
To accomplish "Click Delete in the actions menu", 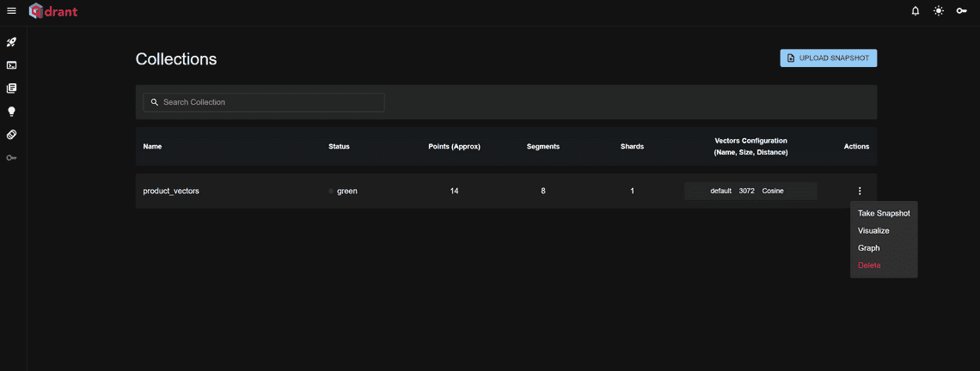I will click(x=869, y=265).
